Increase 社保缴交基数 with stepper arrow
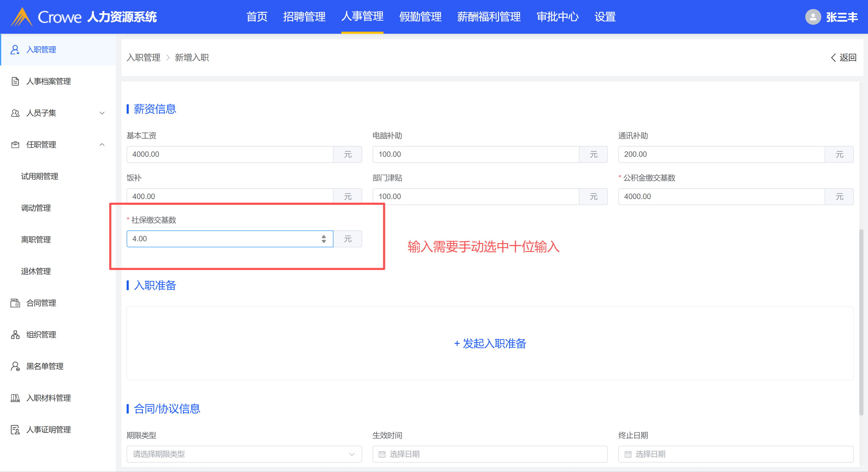 (324, 236)
